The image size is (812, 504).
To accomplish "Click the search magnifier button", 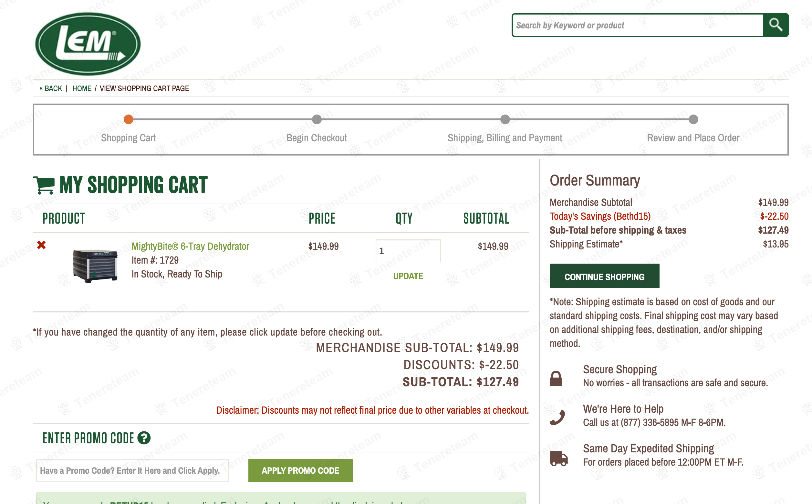I will tap(775, 25).
